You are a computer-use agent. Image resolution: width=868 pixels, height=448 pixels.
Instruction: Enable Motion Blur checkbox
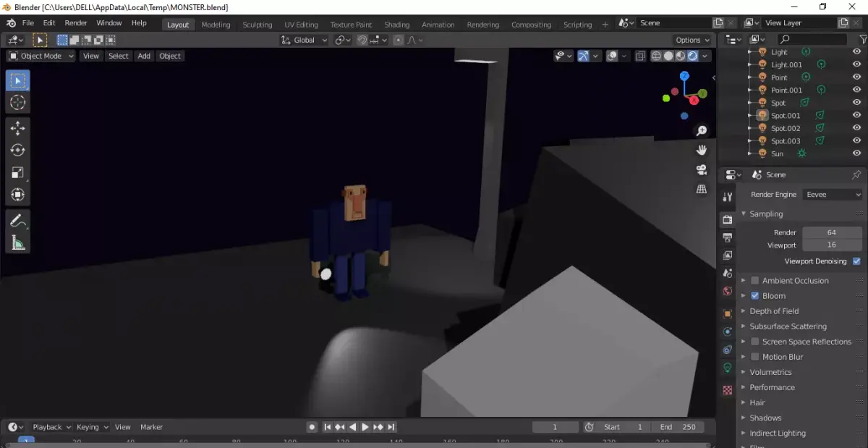(755, 357)
